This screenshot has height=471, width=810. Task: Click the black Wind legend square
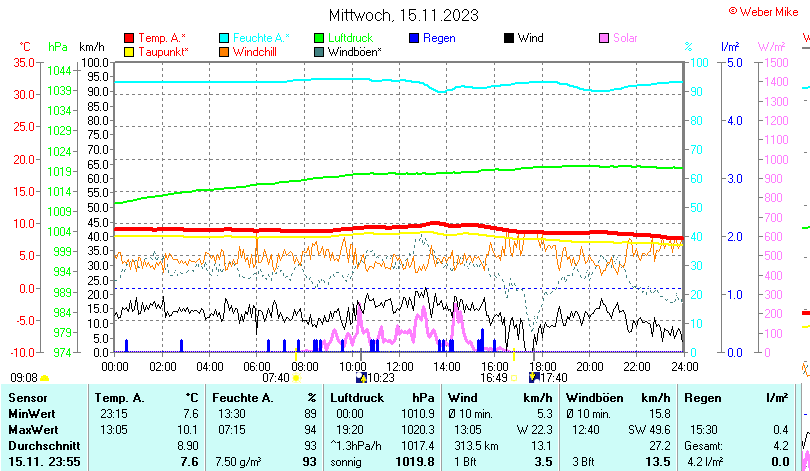509,38
